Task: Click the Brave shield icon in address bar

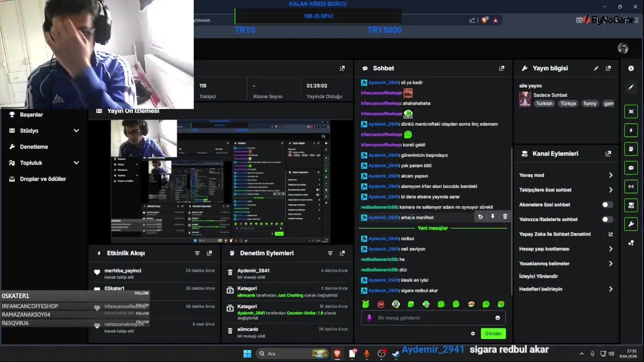Action: [485, 20]
